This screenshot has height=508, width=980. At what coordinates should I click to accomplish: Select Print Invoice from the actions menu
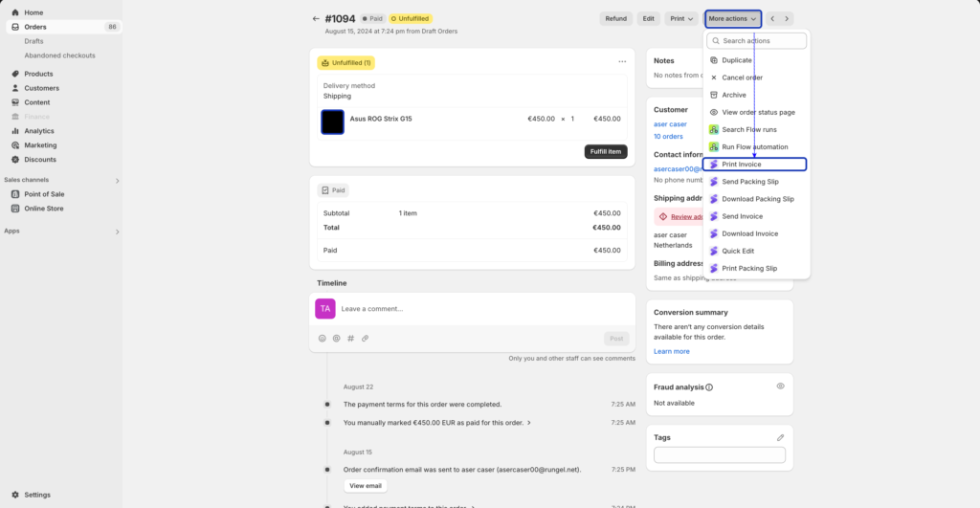pos(755,165)
